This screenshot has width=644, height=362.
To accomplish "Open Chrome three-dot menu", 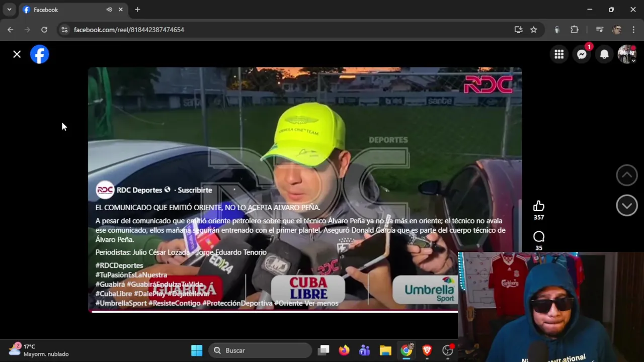I will coord(633,30).
